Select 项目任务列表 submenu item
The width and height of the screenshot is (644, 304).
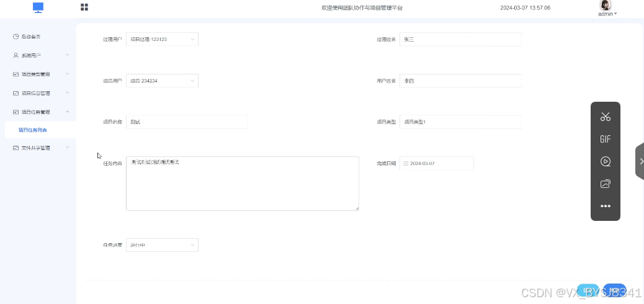point(33,130)
